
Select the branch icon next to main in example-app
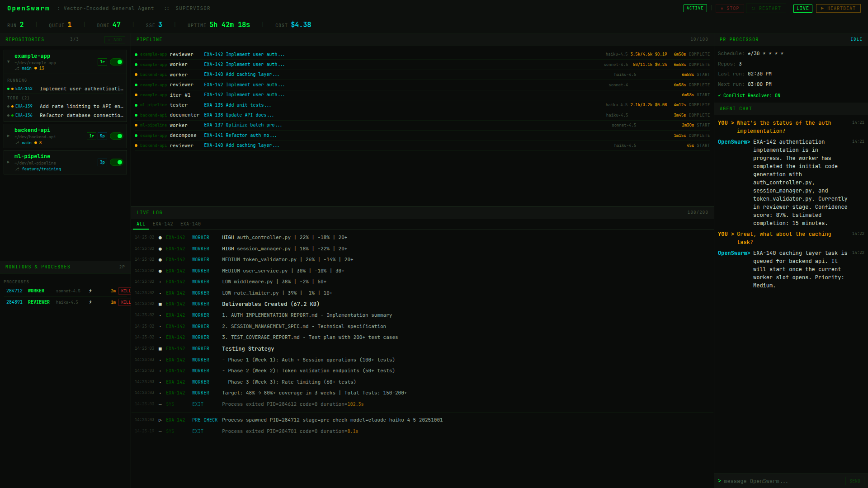17,68
